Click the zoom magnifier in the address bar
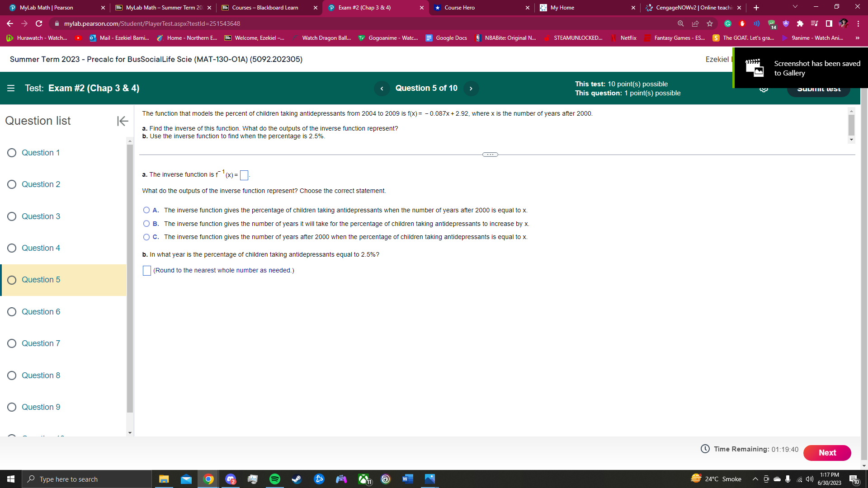The height and width of the screenshot is (488, 868). click(680, 23)
